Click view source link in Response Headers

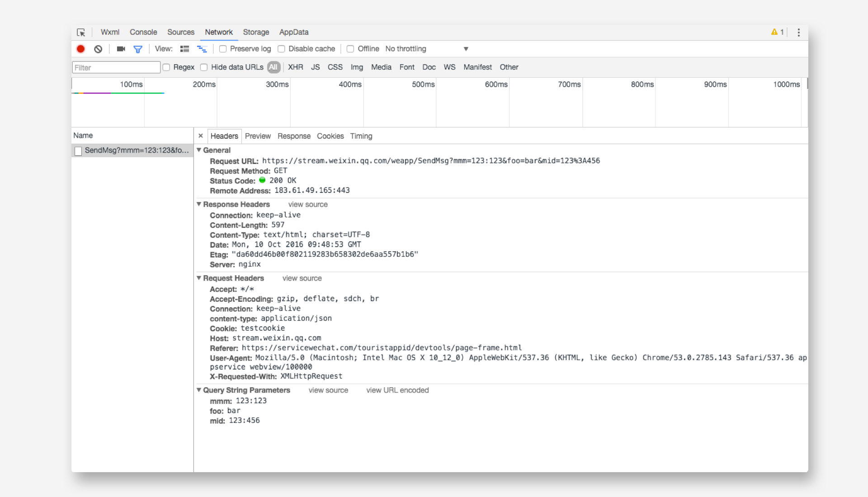[x=307, y=204]
